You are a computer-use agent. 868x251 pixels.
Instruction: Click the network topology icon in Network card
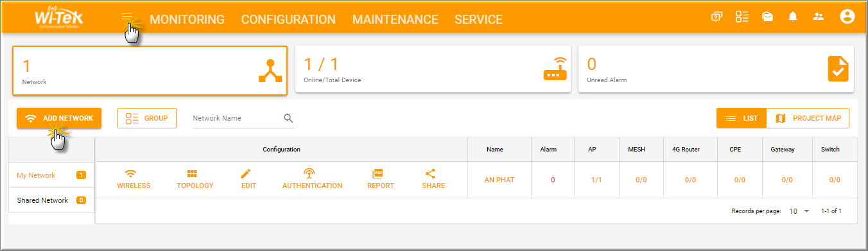270,71
